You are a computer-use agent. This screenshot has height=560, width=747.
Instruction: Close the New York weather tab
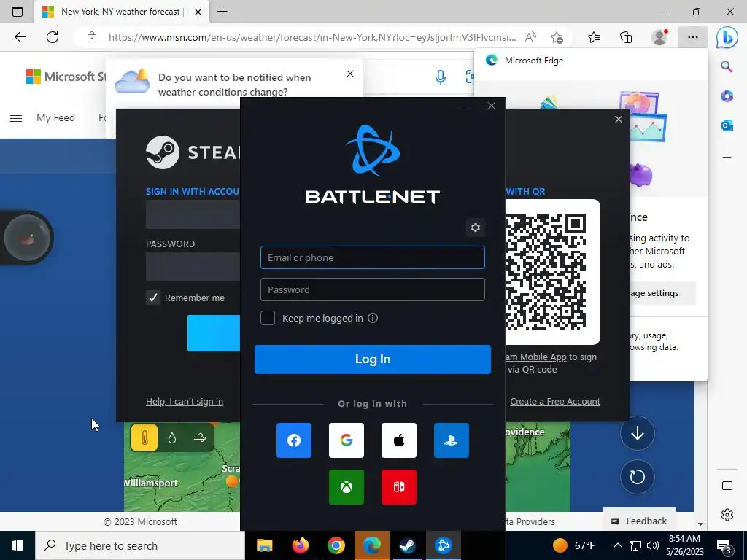[x=198, y=12]
